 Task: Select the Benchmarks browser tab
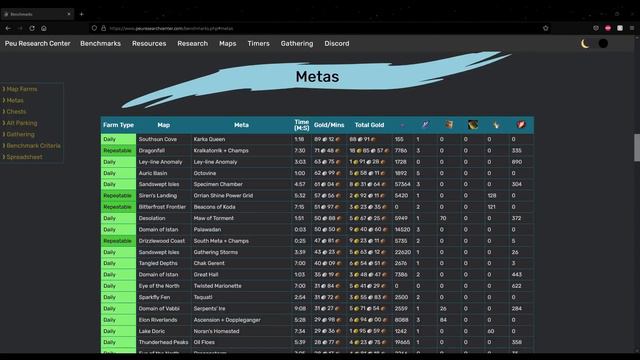click(37, 14)
